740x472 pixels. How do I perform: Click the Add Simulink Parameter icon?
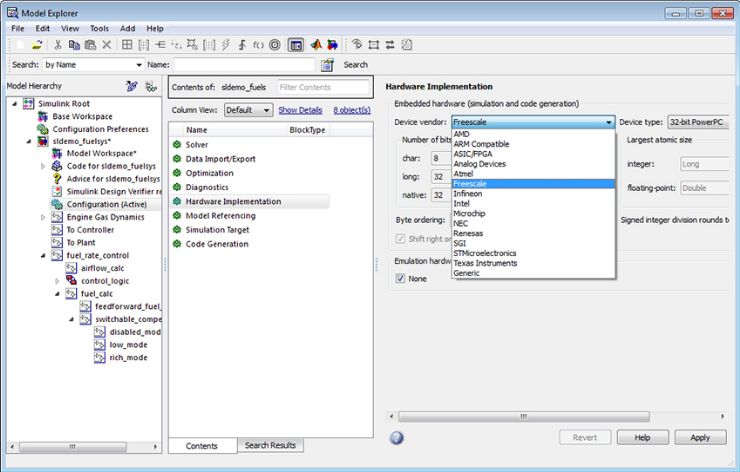pos(143,45)
